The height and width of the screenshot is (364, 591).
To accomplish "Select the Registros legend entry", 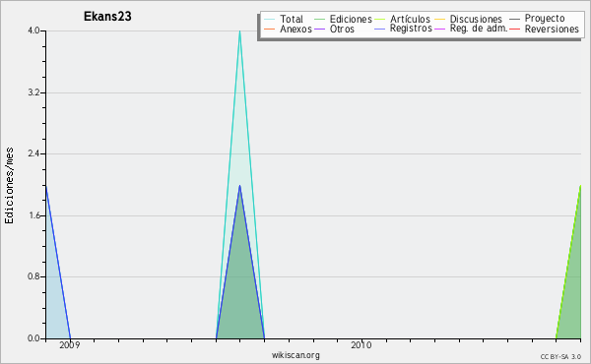I will [411, 29].
